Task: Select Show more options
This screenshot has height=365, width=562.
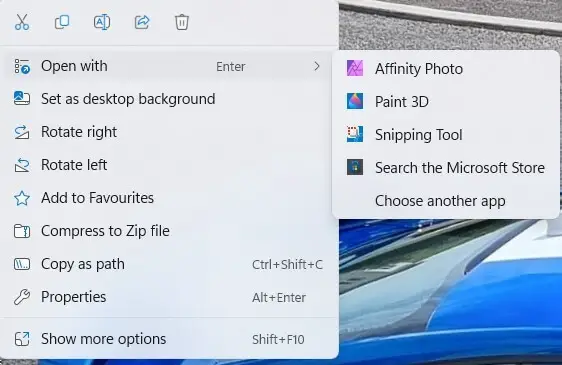Action: pyautogui.click(x=167, y=339)
